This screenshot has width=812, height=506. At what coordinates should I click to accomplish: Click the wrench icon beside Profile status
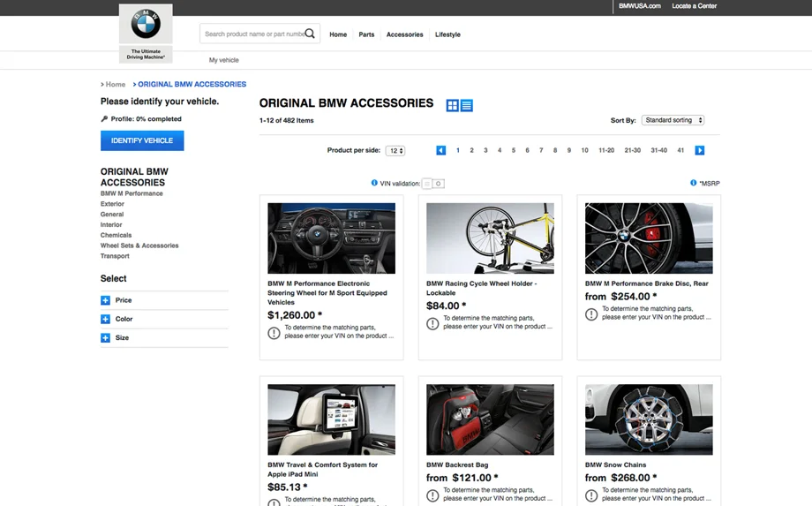(104, 118)
